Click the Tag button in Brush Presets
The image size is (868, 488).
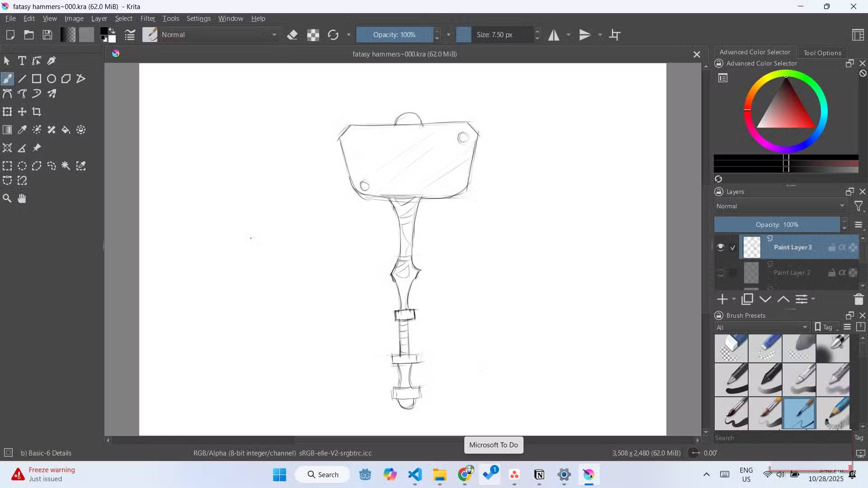click(824, 328)
